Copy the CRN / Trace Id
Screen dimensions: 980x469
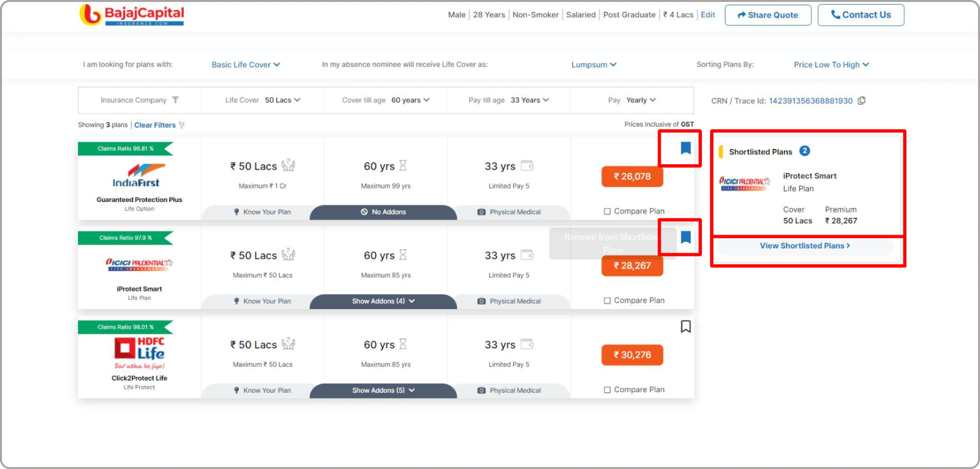tap(862, 100)
